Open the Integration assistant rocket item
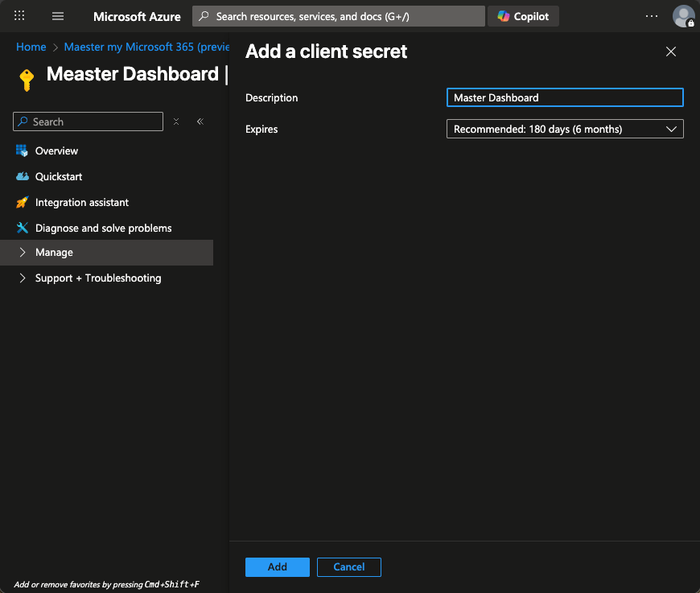Viewport: 700px width, 593px height. click(81, 202)
